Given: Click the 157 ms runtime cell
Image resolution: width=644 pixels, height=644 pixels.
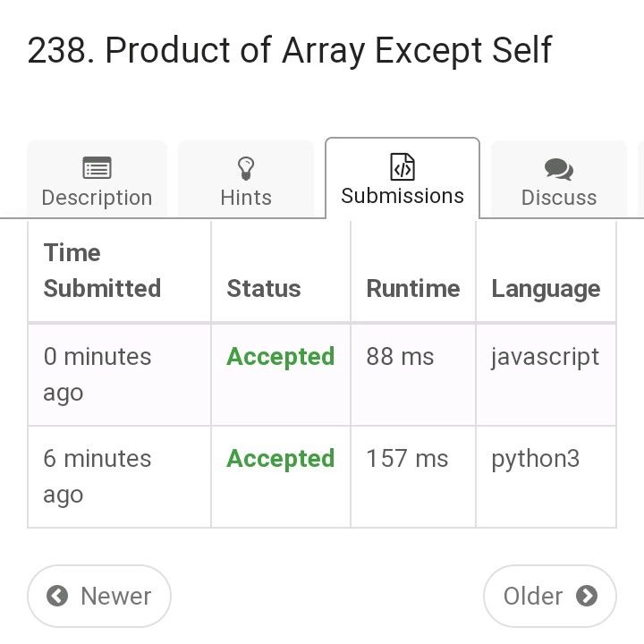Looking at the screenshot, I should tap(407, 459).
